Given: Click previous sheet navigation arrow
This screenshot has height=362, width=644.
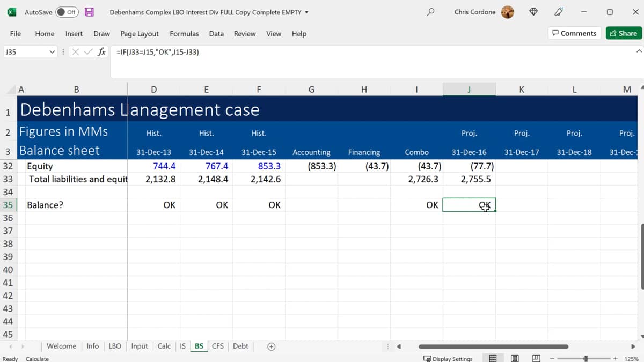Looking at the screenshot, I should tap(11, 346).
